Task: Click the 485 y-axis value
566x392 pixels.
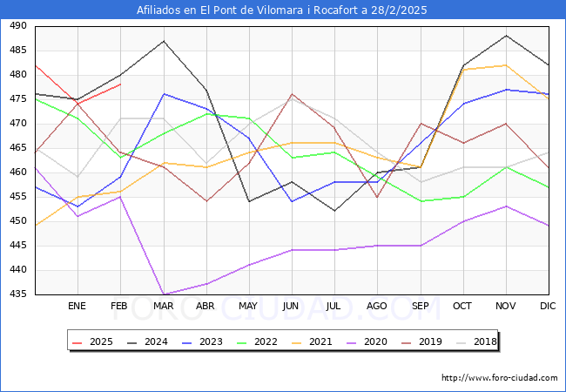Action: point(18,51)
